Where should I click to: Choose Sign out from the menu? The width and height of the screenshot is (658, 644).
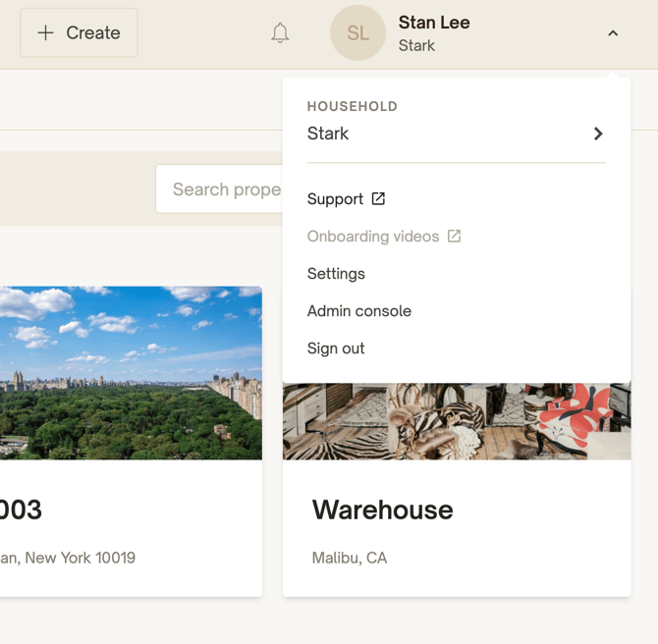point(336,349)
